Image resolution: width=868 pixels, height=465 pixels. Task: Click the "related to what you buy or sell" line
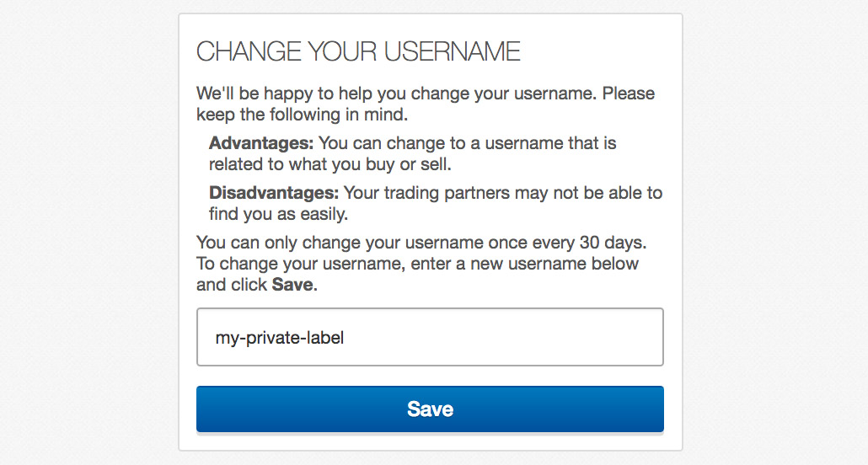tap(330, 164)
